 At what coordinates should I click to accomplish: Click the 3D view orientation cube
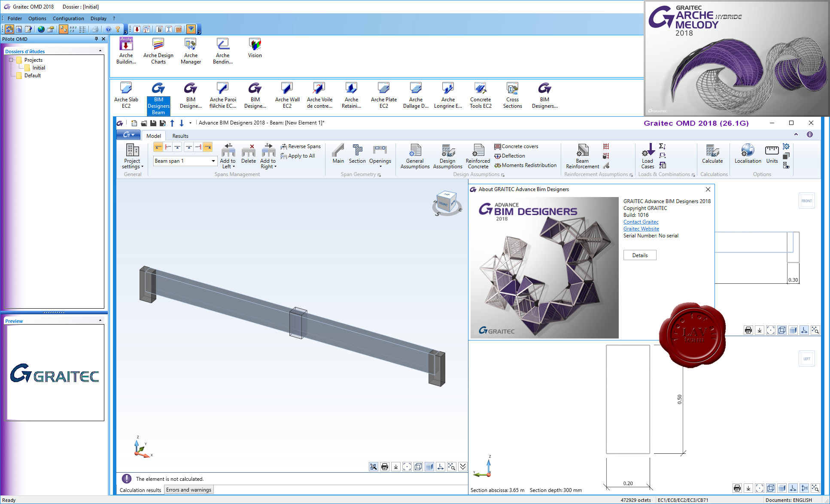click(447, 203)
